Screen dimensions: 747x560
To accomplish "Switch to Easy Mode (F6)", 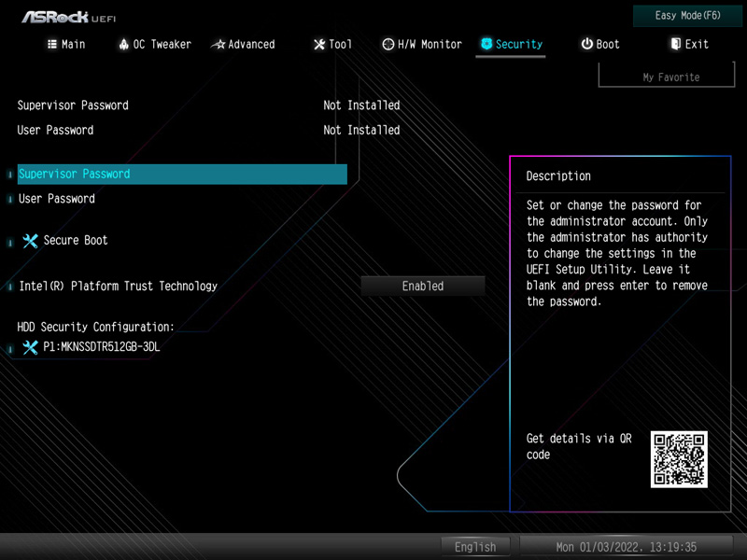I will 687,16.
